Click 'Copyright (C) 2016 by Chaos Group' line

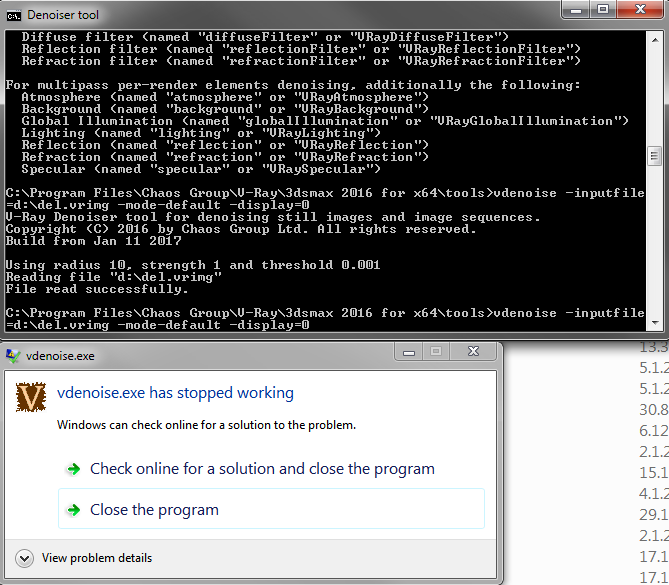(241, 229)
